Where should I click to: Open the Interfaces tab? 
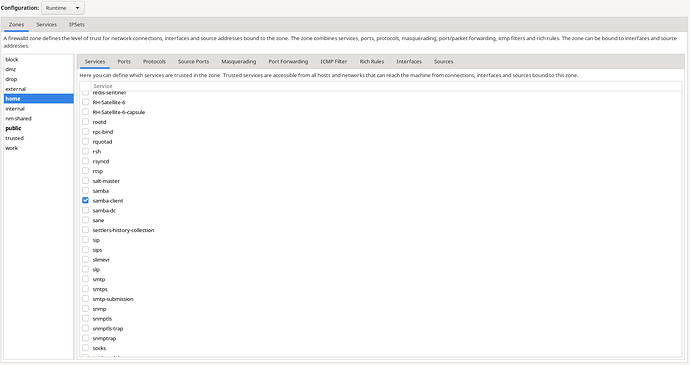[x=409, y=62]
